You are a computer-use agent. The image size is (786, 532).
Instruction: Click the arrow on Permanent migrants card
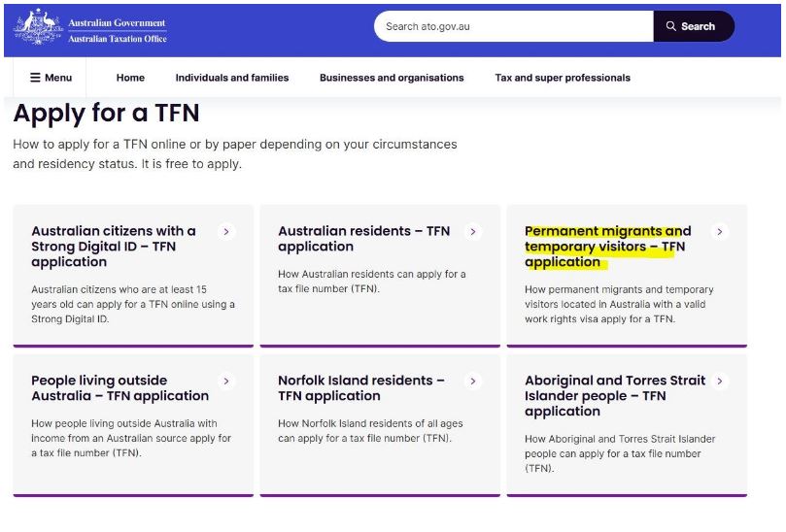click(720, 231)
